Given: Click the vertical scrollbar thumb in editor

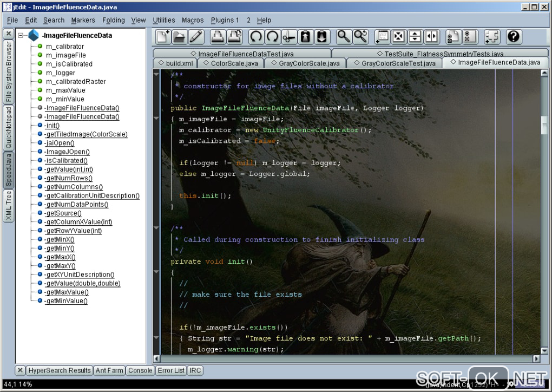Looking at the screenshot, I should pos(544,125).
